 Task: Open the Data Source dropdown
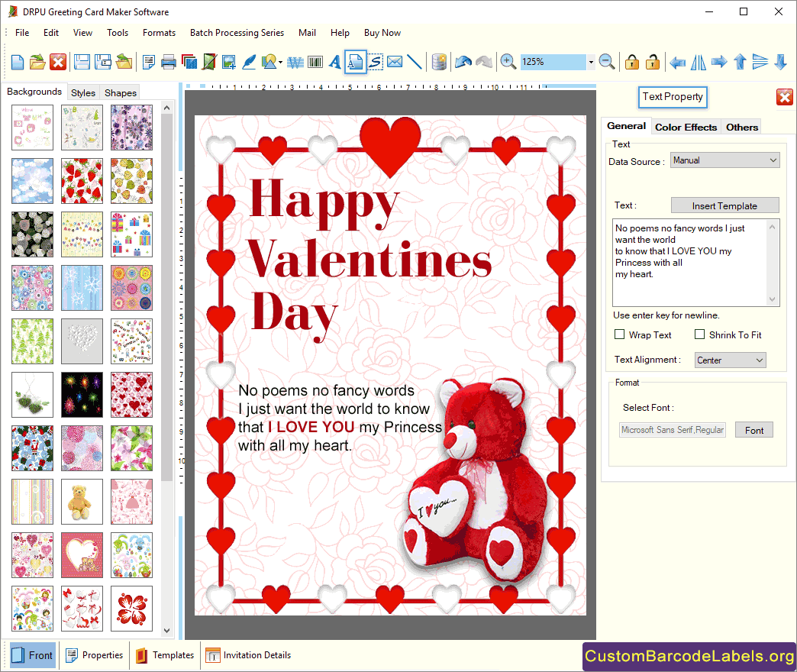[x=724, y=160]
